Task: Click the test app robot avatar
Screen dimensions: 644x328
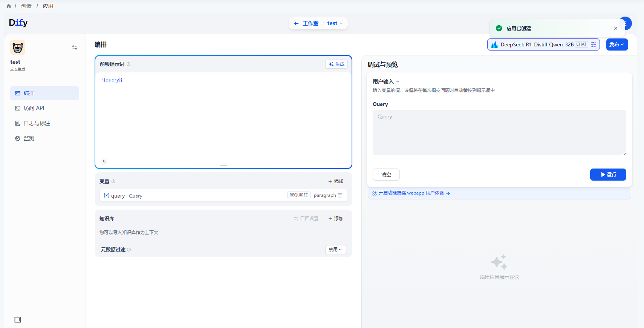Action: [x=18, y=48]
